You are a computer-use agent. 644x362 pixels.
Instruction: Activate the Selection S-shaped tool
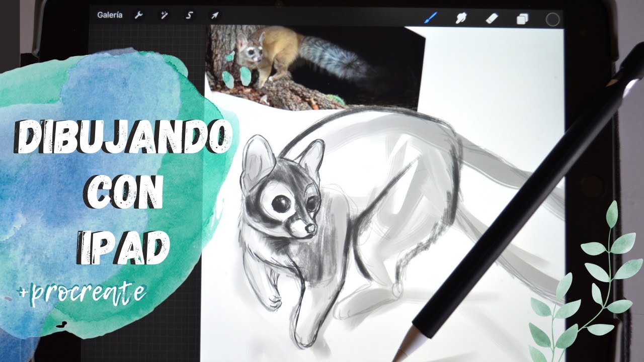190,15
